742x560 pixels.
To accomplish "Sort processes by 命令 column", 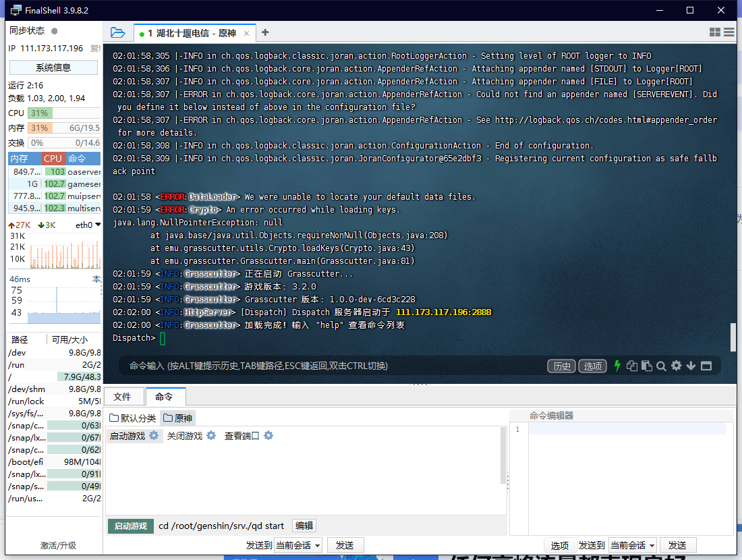I will pyautogui.click(x=83, y=159).
